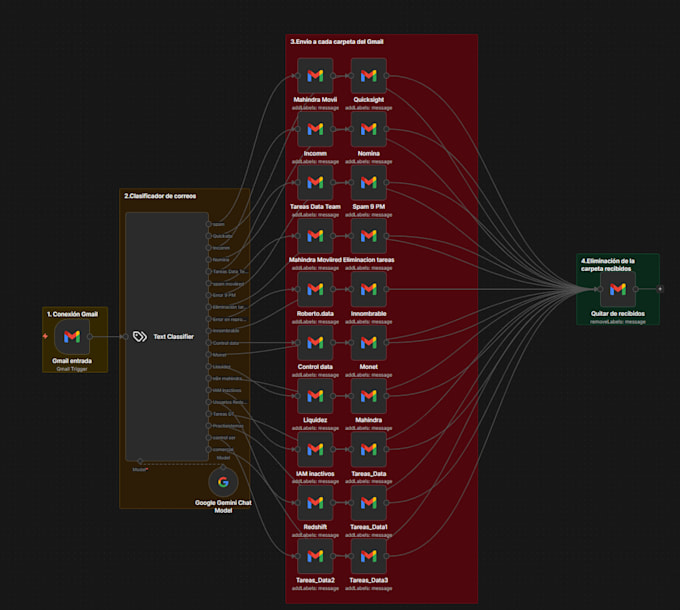Image resolution: width=680 pixels, height=610 pixels.
Task: Click the Nomina classifier output port
Action: pos(209,260)
